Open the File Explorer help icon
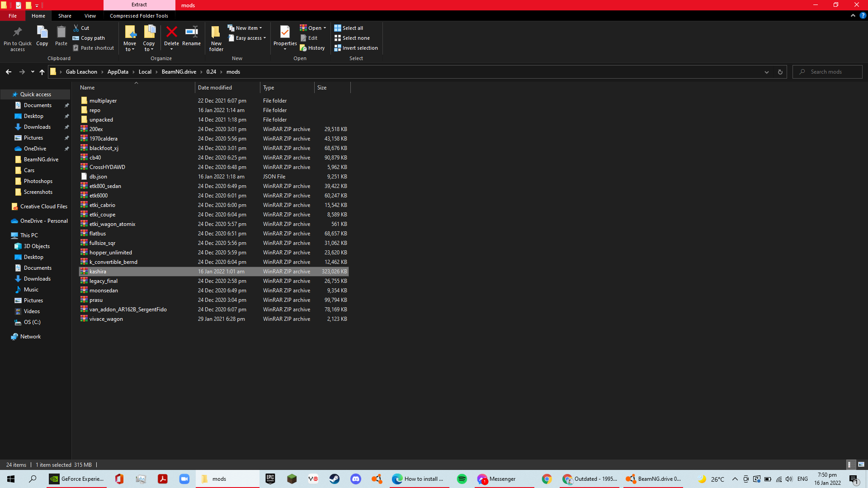This screenshot has height=488, width=868. (863, 15)
